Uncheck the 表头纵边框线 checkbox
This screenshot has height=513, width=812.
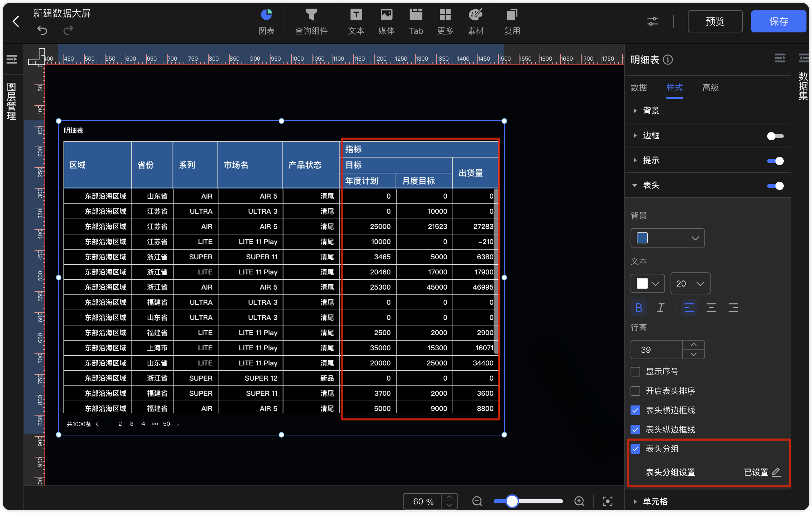tap(635, 430)
